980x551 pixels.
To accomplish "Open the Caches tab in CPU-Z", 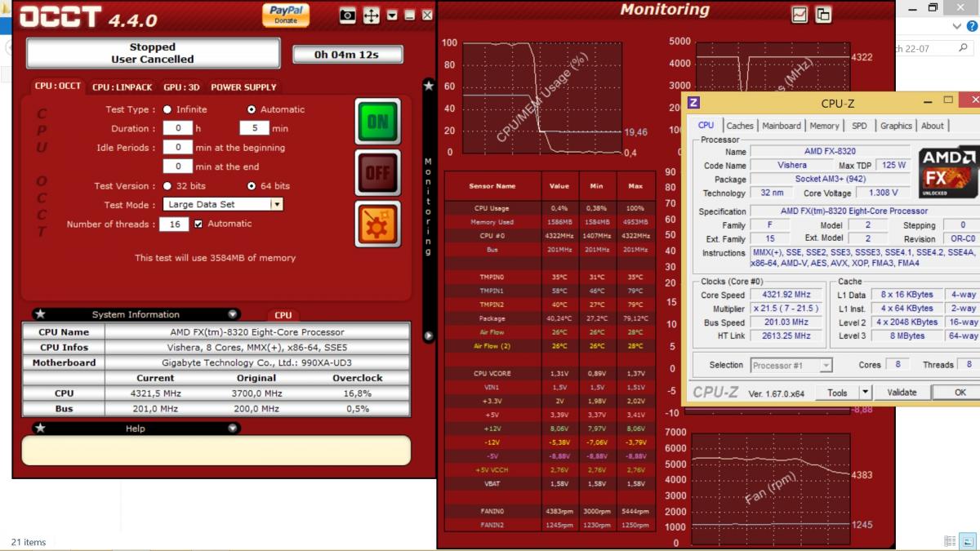I will point(740,126).
